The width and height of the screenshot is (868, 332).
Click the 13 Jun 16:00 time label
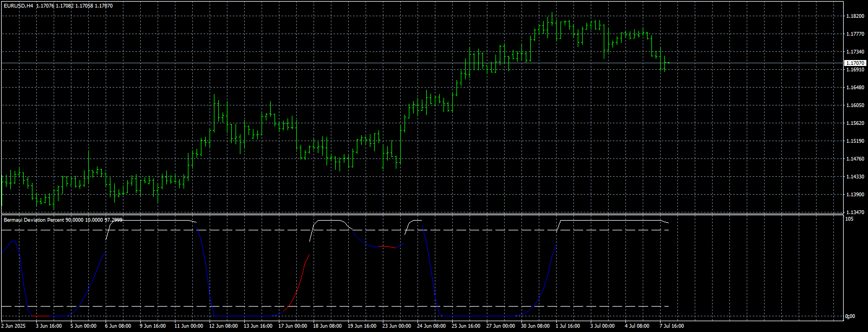(x=258, y=326)
